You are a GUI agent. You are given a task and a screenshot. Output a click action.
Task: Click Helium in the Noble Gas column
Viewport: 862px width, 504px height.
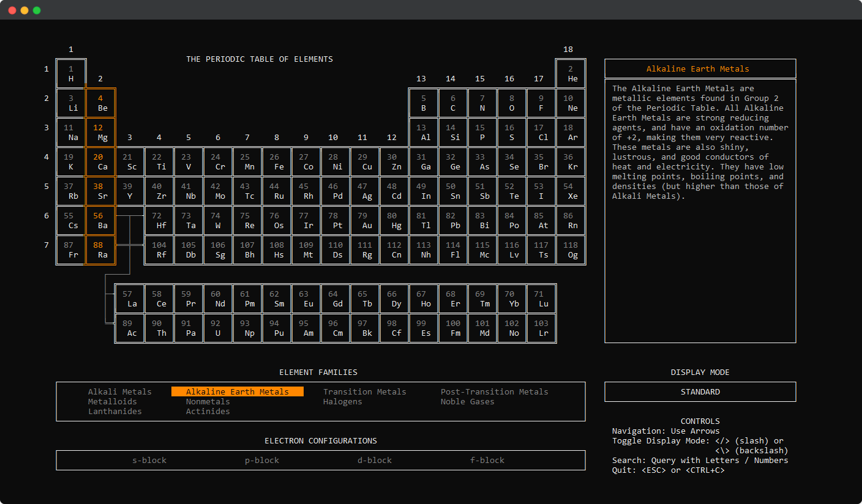click(571, 73)
